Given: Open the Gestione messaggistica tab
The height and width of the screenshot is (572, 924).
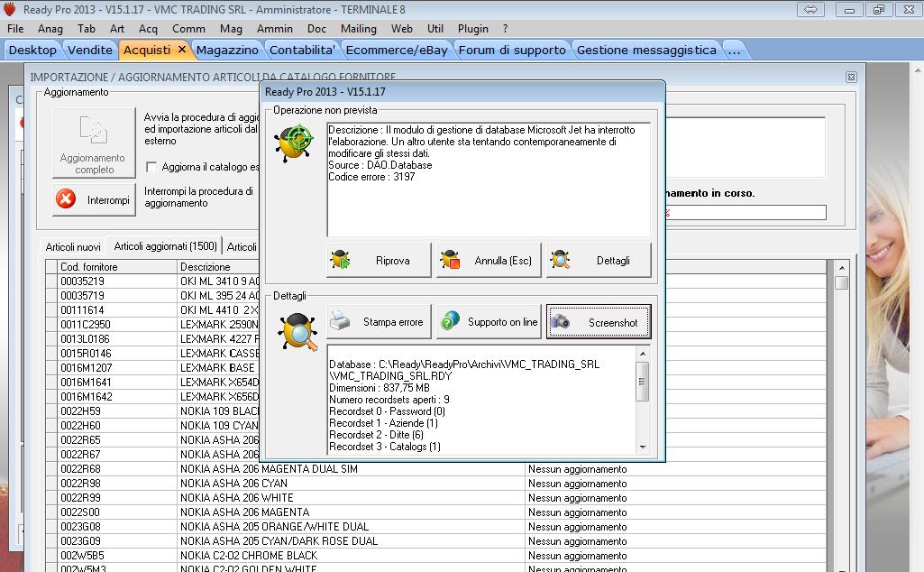Looking at the screenshot, I should (x=646, y=51).
